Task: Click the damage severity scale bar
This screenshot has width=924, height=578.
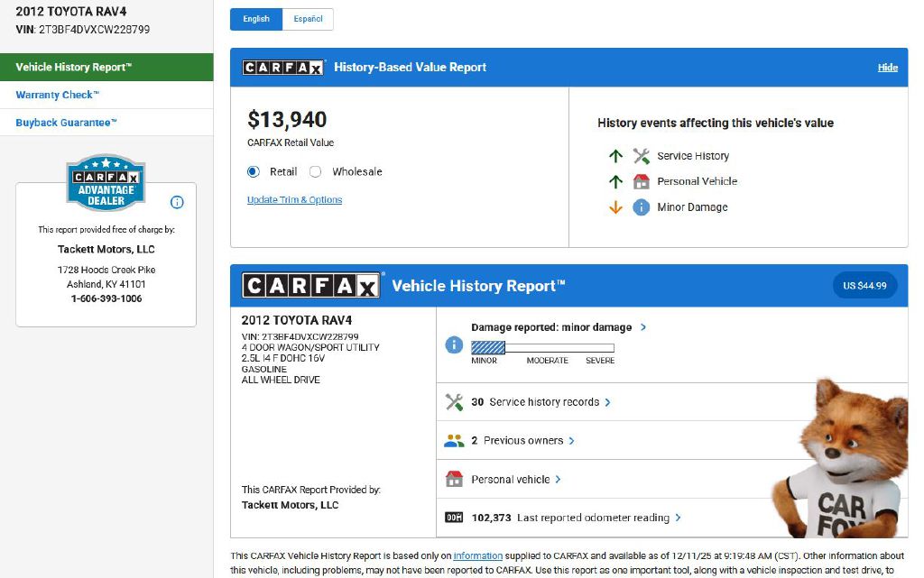Action: click(x=542, y=347)
